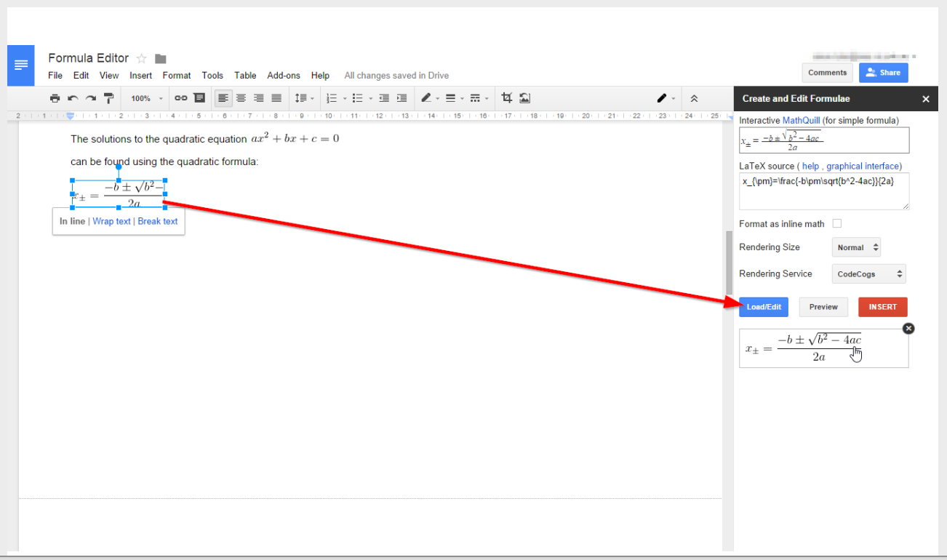Open the Rendering Service CodeCogs dropdown

pos(868,273)
